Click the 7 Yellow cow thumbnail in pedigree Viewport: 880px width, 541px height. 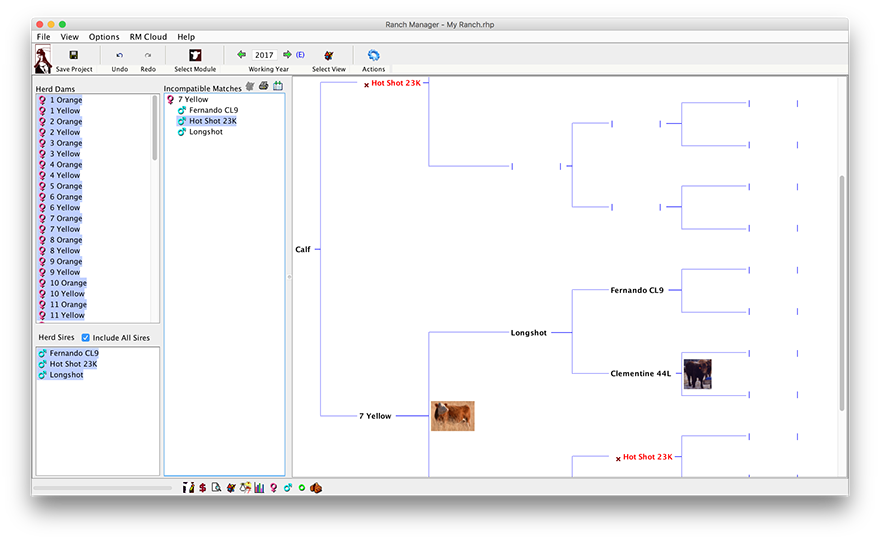[x=452, y=416]
